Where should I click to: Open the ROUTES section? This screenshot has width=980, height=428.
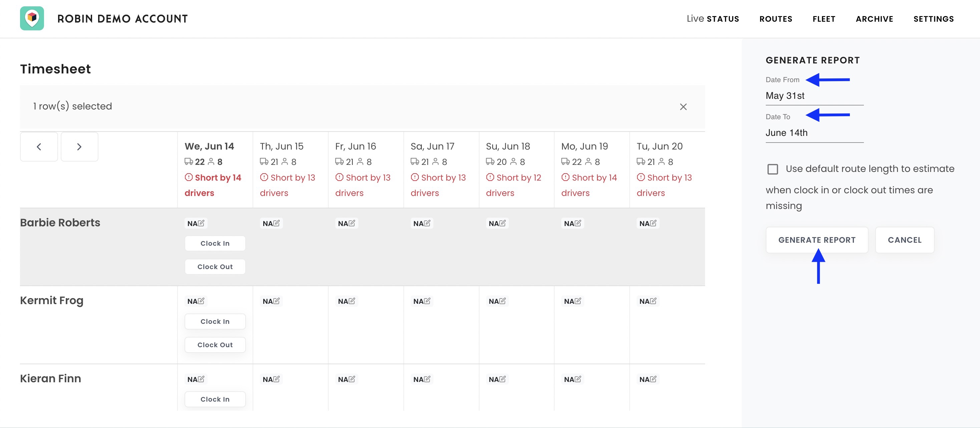(x=776, y=19)
